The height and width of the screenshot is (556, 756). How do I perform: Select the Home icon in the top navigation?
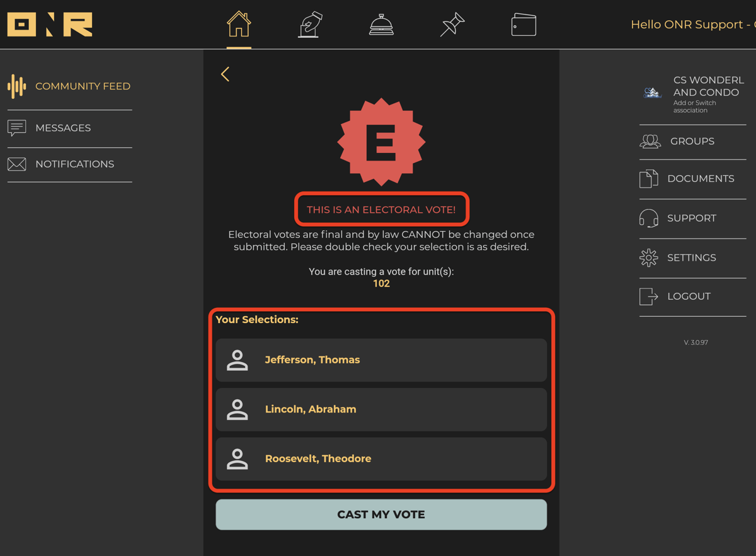(238, 24)
